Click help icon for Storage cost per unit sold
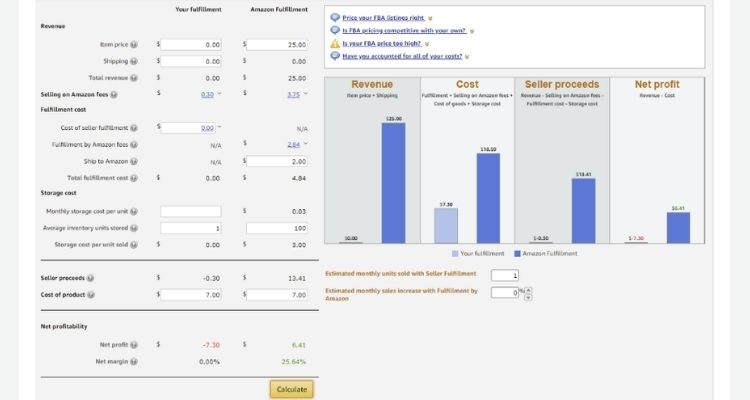 (134, 244)
